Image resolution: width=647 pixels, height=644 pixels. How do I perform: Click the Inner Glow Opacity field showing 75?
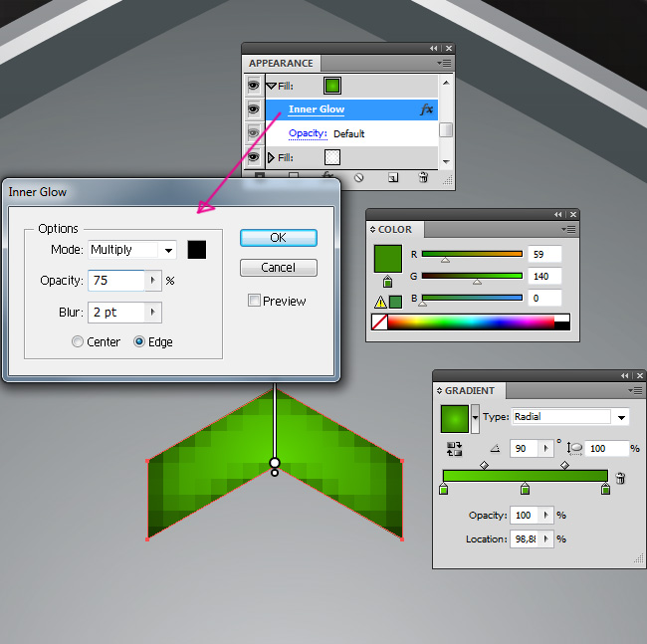click(116, 281)
